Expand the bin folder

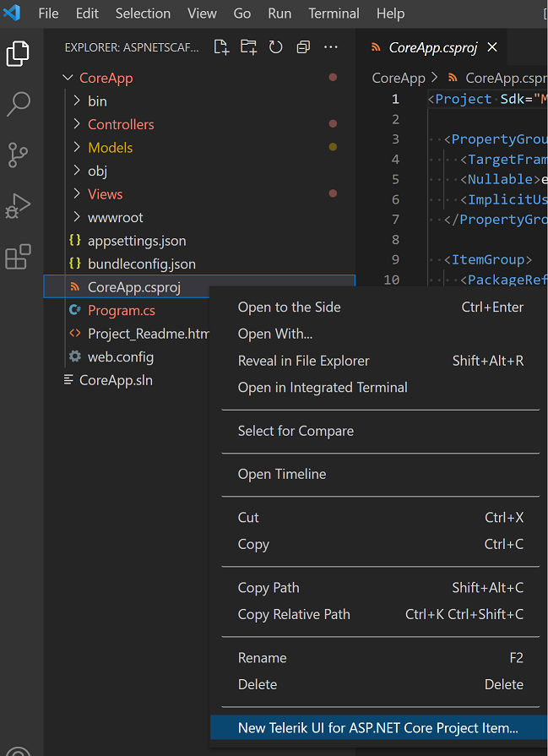(x=77, y=101)
